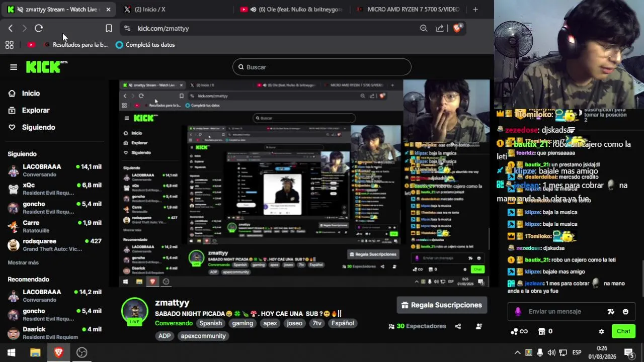Expand following list with Mostrar más
The width and height of the screenshot is (644, 362).
coord(23,262)
